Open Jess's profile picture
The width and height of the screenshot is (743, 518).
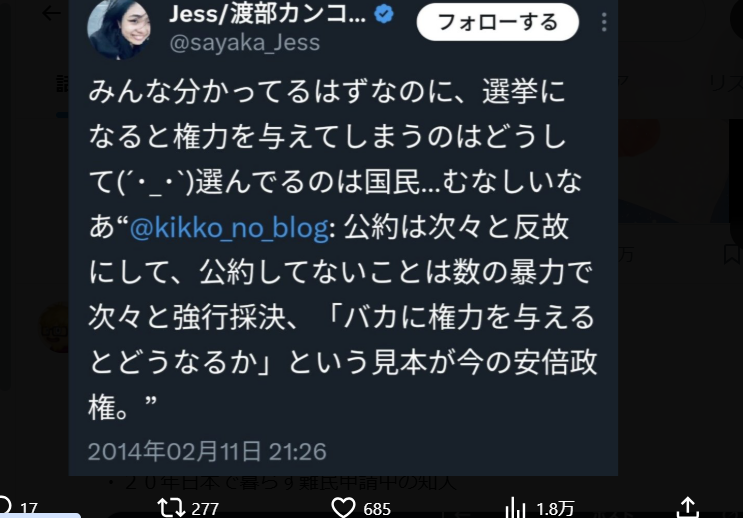click(119, 29)
